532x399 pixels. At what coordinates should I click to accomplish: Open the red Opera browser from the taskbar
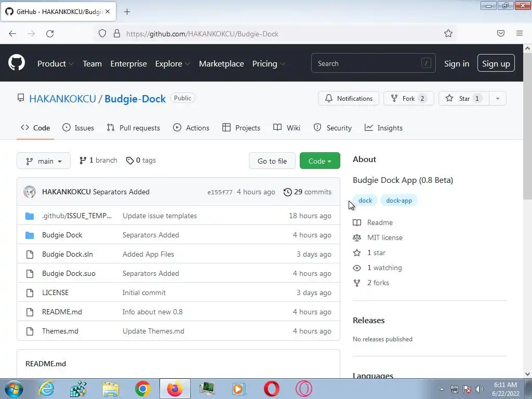[271, 389]
